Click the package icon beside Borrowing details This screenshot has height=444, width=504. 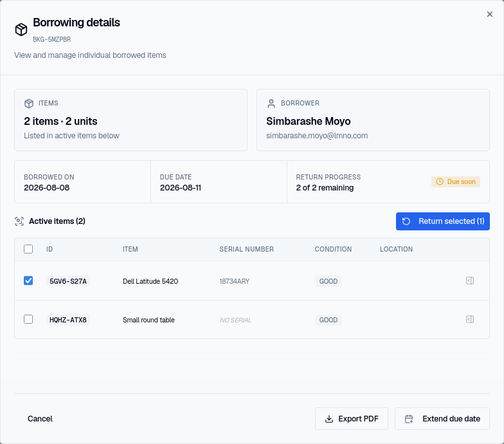[x=21, y=30]
